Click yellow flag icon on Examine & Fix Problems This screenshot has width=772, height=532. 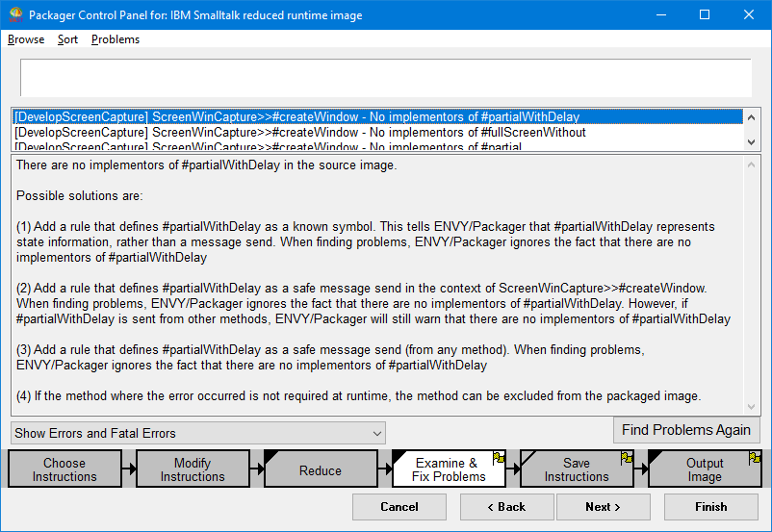point(499,457)
